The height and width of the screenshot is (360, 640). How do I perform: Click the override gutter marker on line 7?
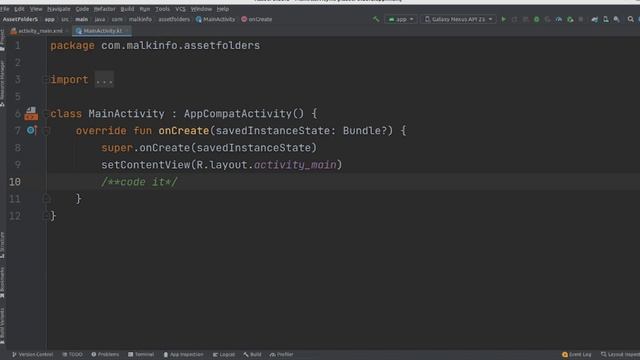coord(31,130)
